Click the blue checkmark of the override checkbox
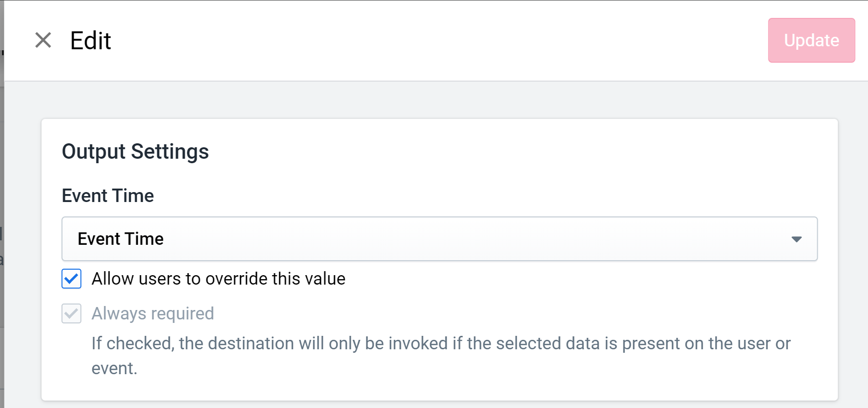 tap(72, 279)
